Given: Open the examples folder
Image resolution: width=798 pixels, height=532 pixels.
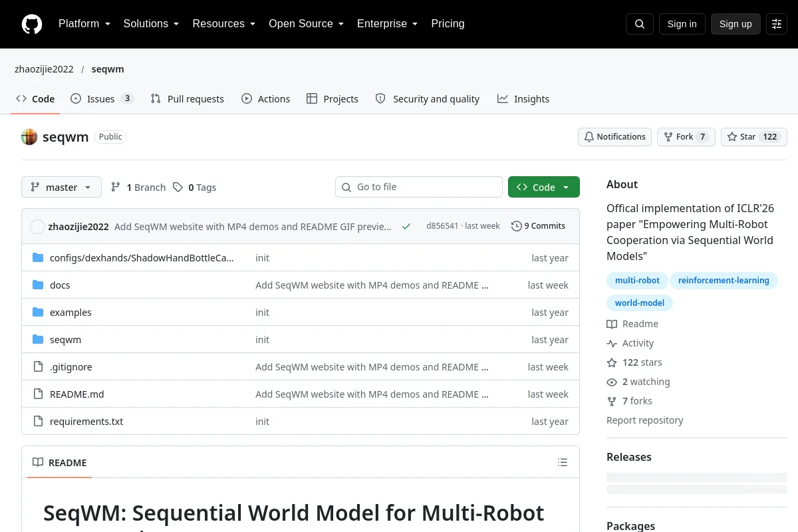Looking at the screenshot, I should click(x=70, y=312).
